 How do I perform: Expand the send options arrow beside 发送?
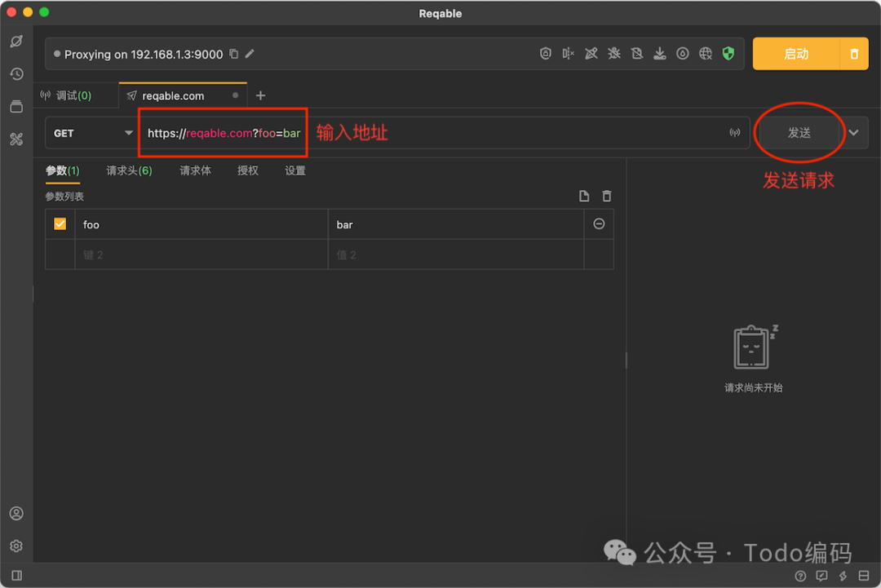[x=854, y=132]
